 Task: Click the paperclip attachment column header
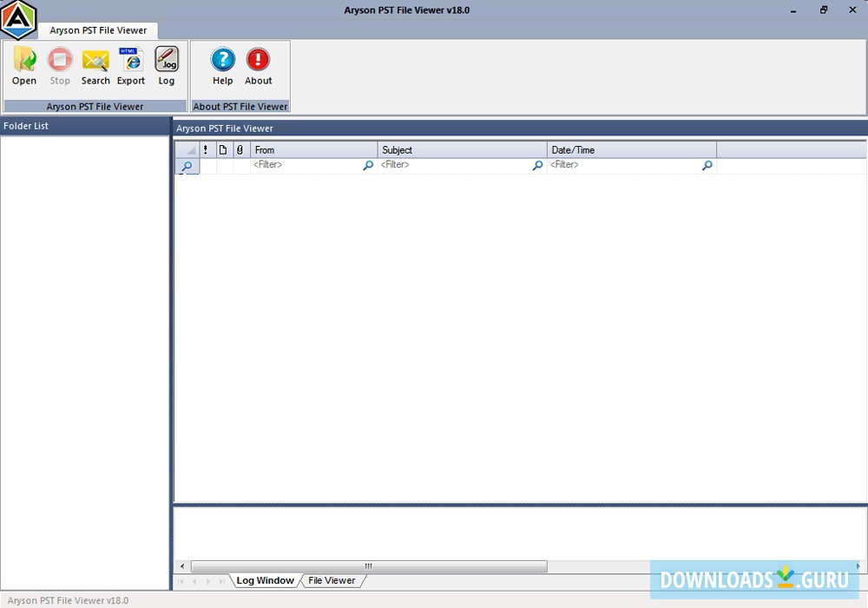(240, 149)
